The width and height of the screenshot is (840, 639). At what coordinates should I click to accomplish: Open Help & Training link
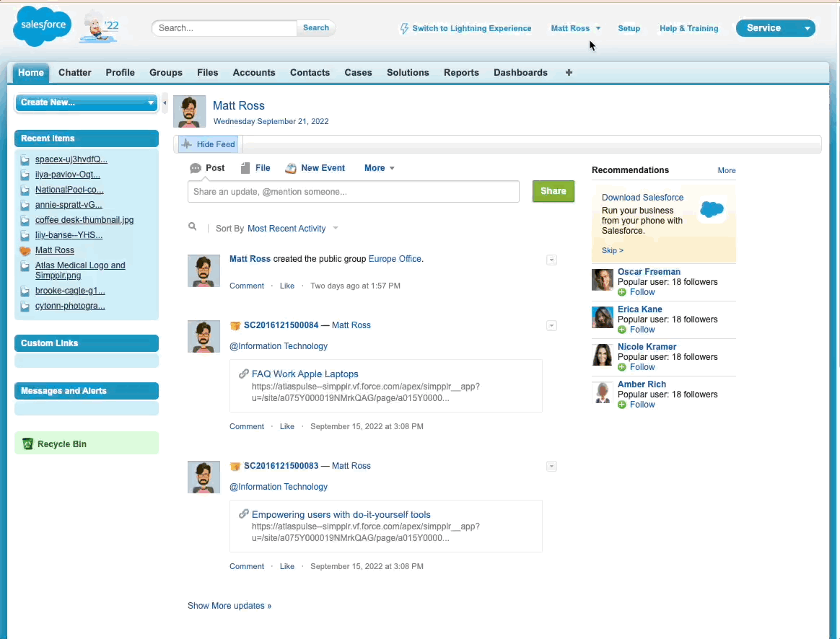[x=689, y=28]
